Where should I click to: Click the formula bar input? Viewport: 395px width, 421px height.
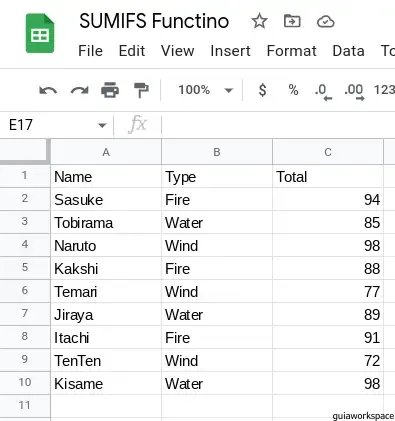[278, 125]
